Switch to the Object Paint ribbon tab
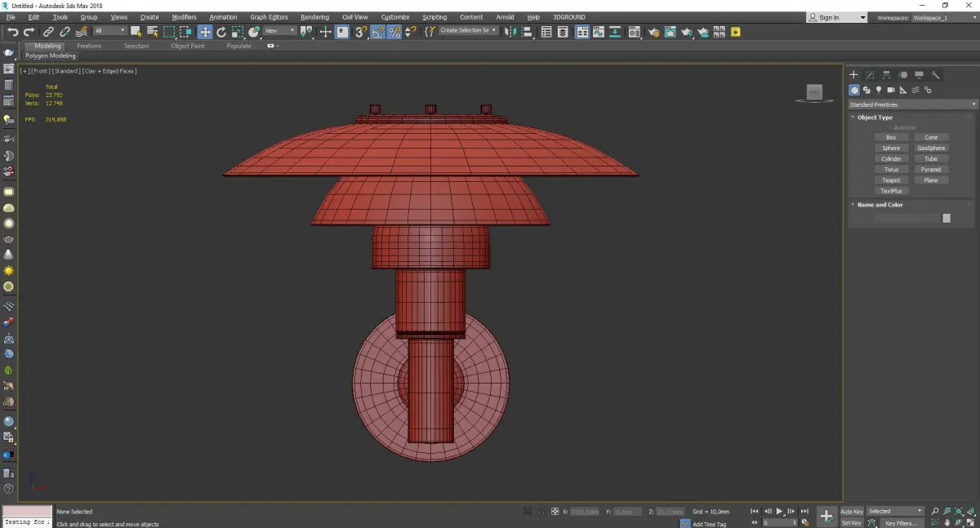The width and height of the screenshot is (980, 528). (x=188, y=46)
